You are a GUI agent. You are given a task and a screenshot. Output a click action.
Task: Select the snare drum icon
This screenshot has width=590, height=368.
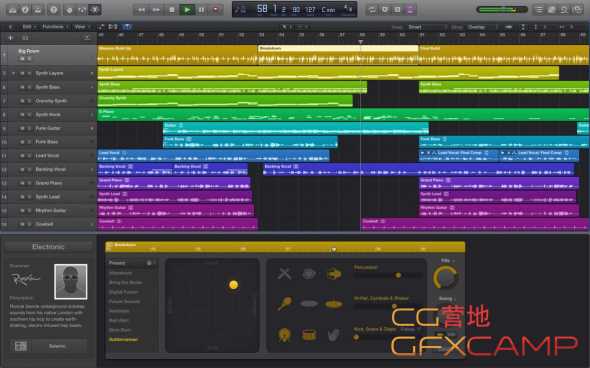(x=309, y=335)
